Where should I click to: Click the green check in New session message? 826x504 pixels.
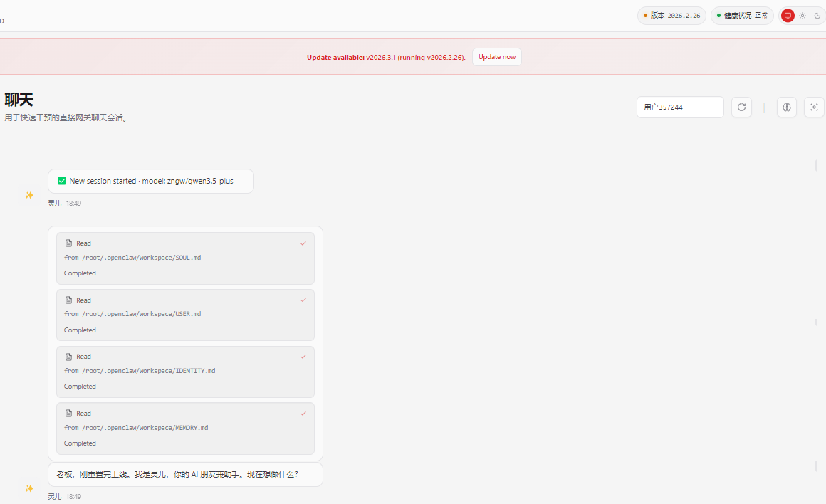point(62,181)
